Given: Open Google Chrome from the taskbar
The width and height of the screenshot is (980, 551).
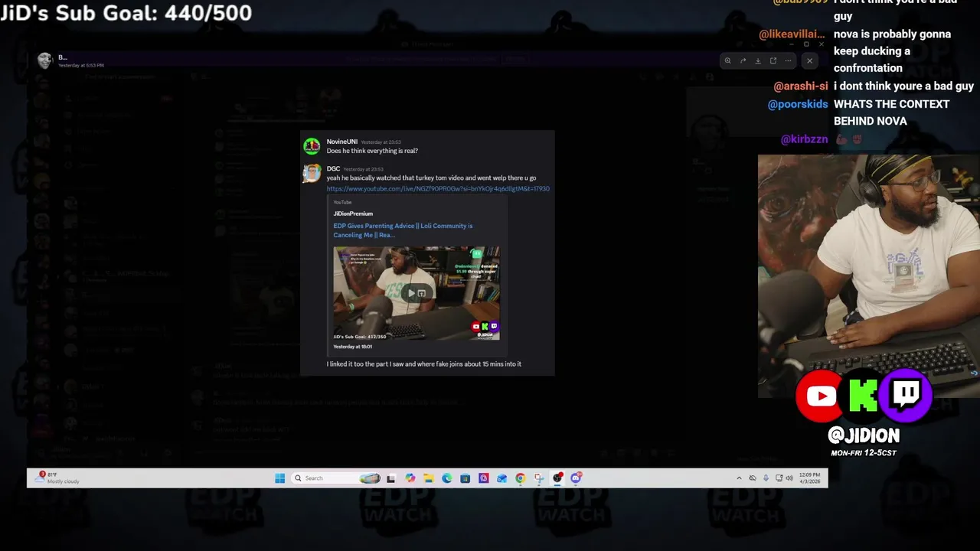Looking at the screenshot, I should coord(521,478).
